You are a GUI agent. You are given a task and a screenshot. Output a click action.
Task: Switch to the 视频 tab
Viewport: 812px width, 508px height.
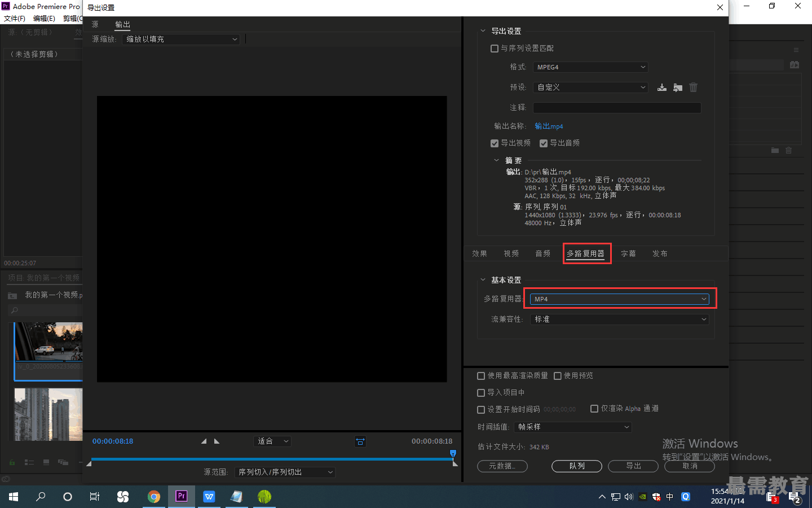[x=511, y=254]
